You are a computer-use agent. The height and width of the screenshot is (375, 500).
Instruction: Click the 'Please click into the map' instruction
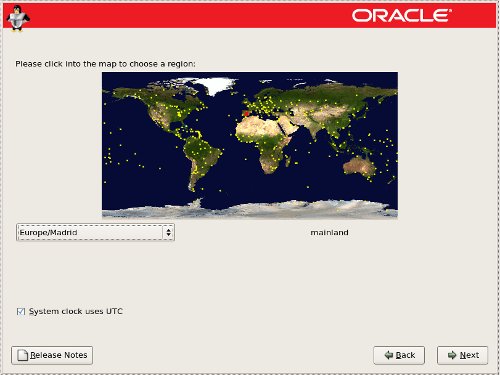(105, 64)
